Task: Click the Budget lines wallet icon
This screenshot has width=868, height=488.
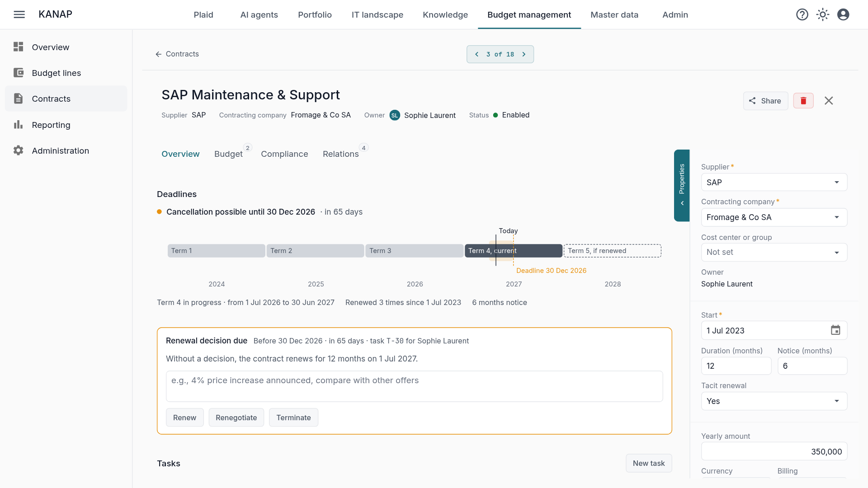Action: pyautogui.click(x=18, y=73)
